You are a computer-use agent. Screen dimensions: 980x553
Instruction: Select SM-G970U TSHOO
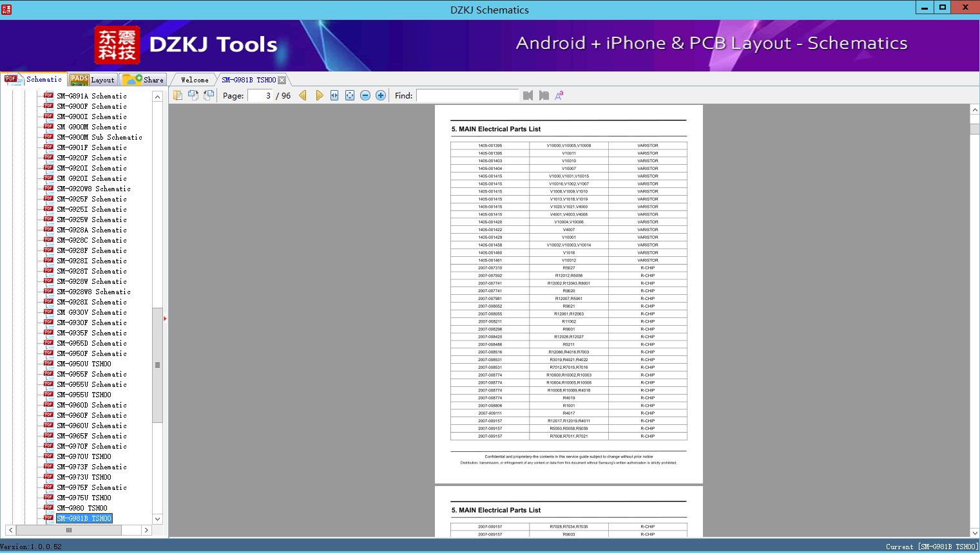pos(84,456)
